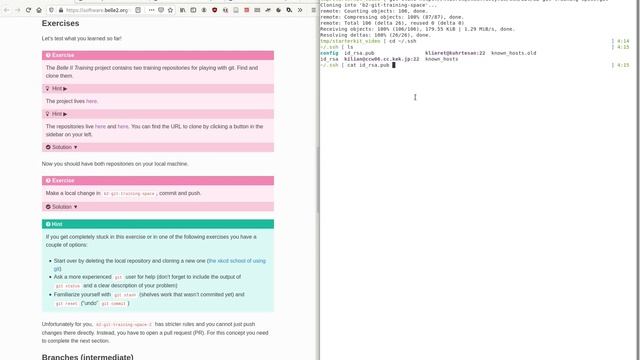The width and height of the screenshot is (640, 360).
Task: Click 'Resolving deltas' line in terminal
Action: [x=376, y=35]
